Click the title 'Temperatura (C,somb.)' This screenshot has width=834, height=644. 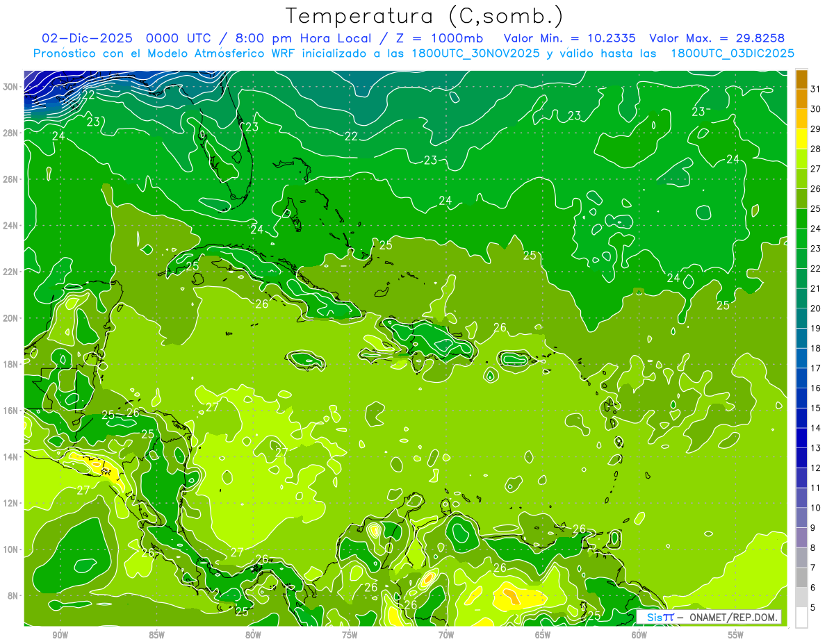pos(425,16)
